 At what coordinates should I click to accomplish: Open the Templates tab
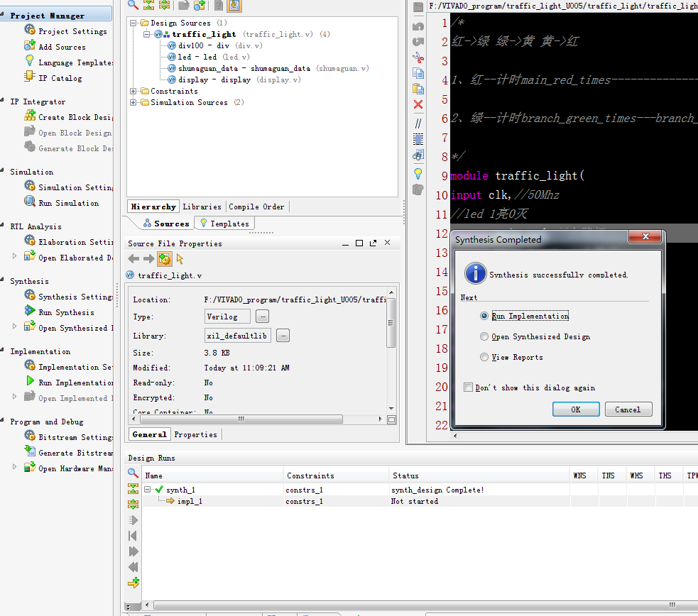(x=224, y=224)
